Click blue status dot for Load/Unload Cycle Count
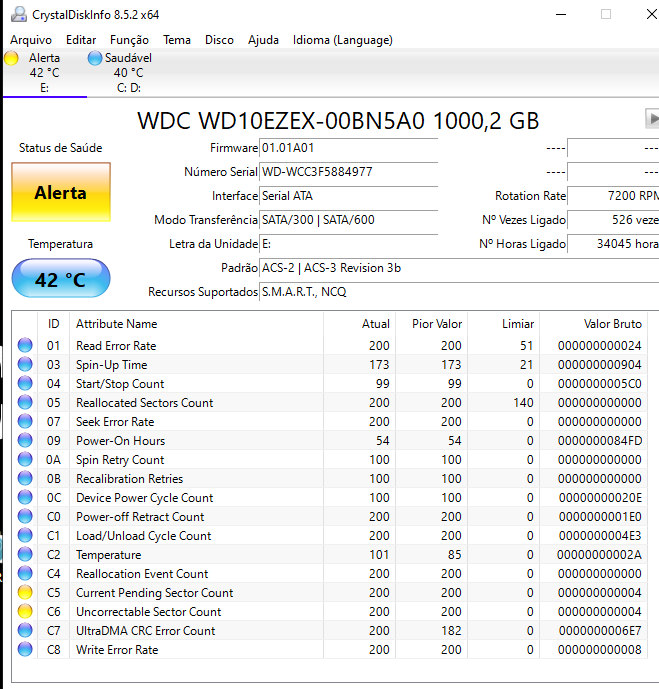Image resolution: width=659 pixels, height=689 pixels. 25,535
